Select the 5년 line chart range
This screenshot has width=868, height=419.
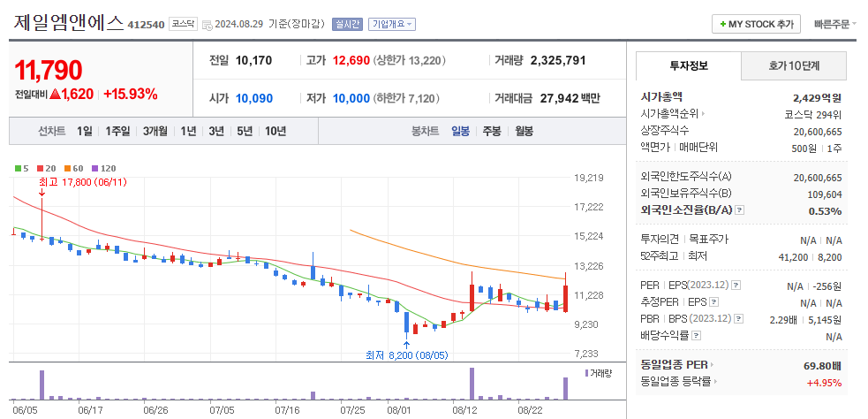click(245, 132)
